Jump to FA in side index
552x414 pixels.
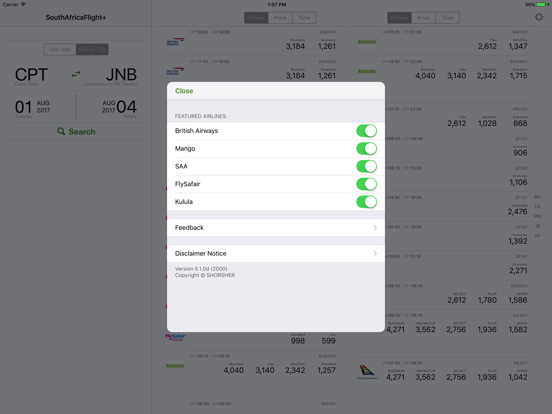coord(537,206)
